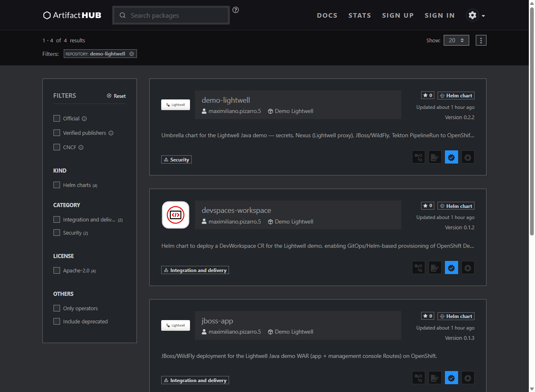Click Helm chart badge on devspaces-workspace card
This screenshot has width=535, height=392.
coord(456,206)
